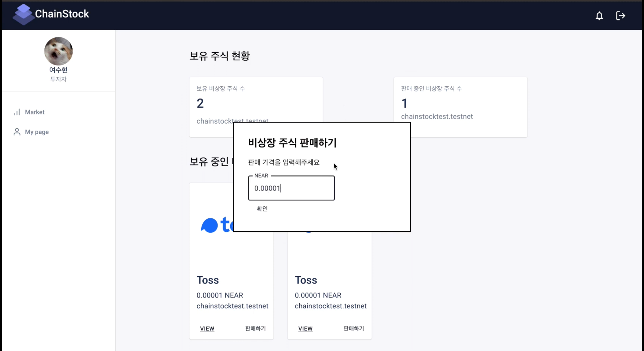Open the Market menu item
Screen dimensions: 644x351
click(x=35, y=112)
